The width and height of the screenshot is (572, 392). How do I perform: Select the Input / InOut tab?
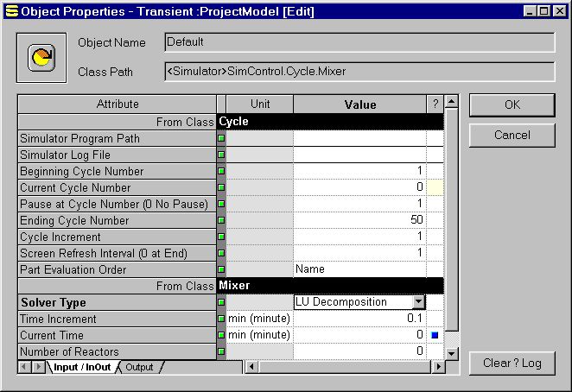coord(81,368)
